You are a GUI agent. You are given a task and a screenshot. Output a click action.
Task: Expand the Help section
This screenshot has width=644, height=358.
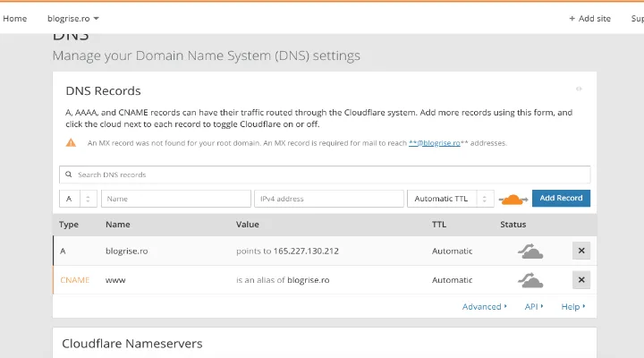pos(573,307)
